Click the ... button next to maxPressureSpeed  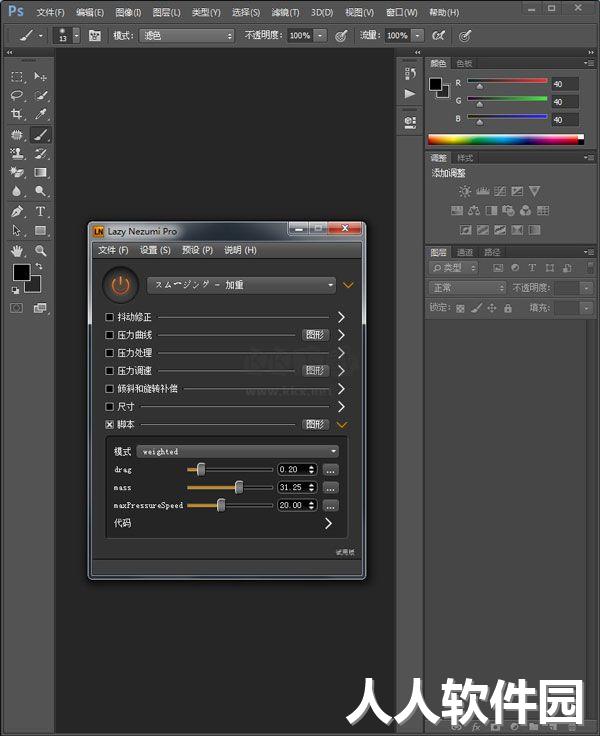click(x=331, y=506)
